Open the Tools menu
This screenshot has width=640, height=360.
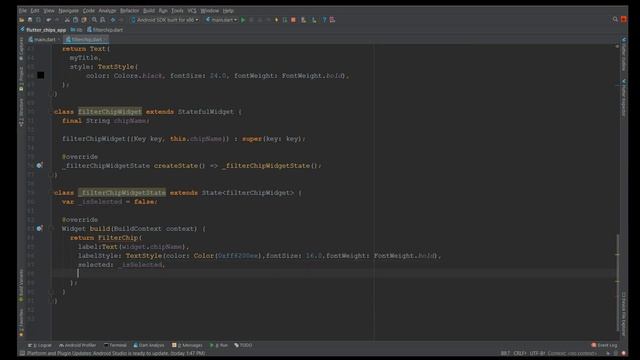point(177,11)
